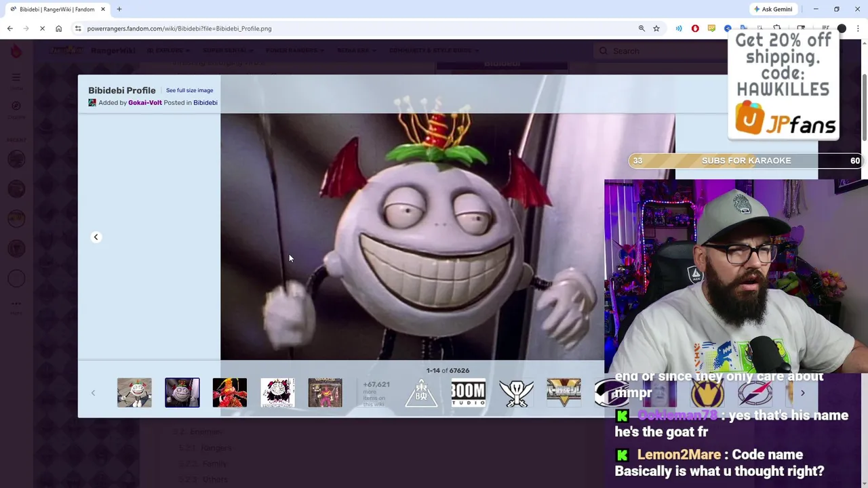The height and width of the screenshot is (488, 868).
Task: Click the Fandom flame logo
Action: pos(16,52)
